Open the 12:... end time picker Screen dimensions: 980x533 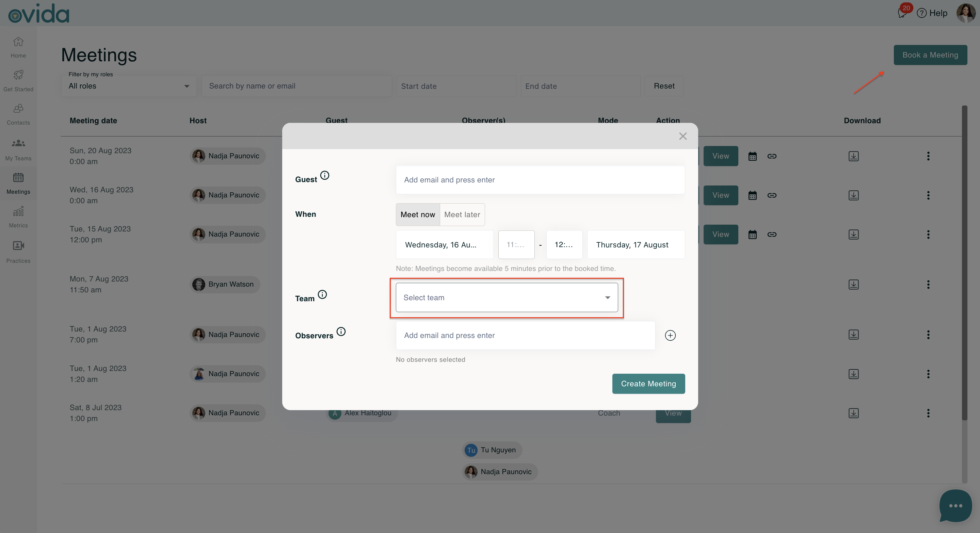pos(564,245)
